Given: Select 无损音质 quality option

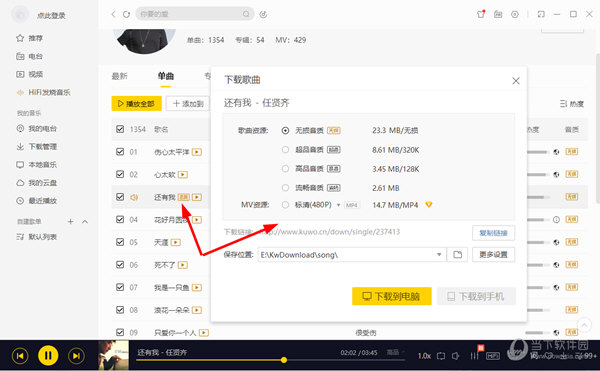Looking at the screenshot, I should pyautogui.click(x=285, y=130).
